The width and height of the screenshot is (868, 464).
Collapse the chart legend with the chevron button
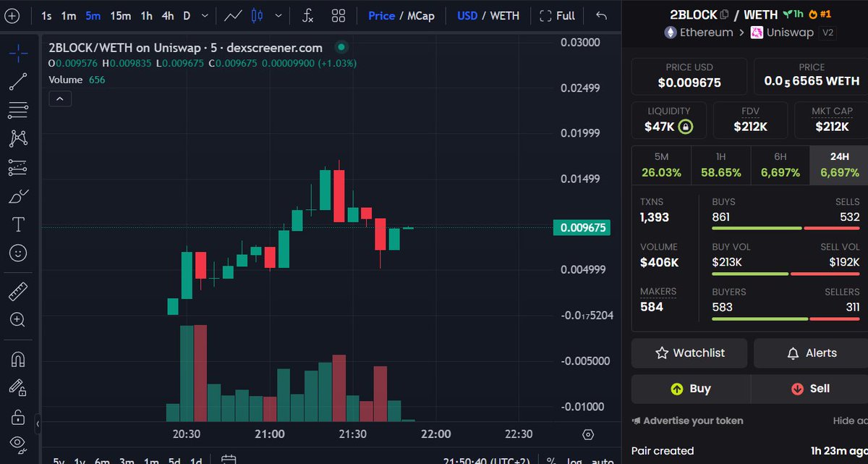59,98
